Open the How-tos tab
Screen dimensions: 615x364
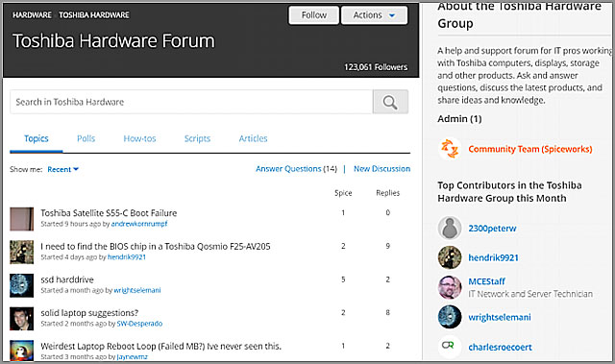coord(139,138)
